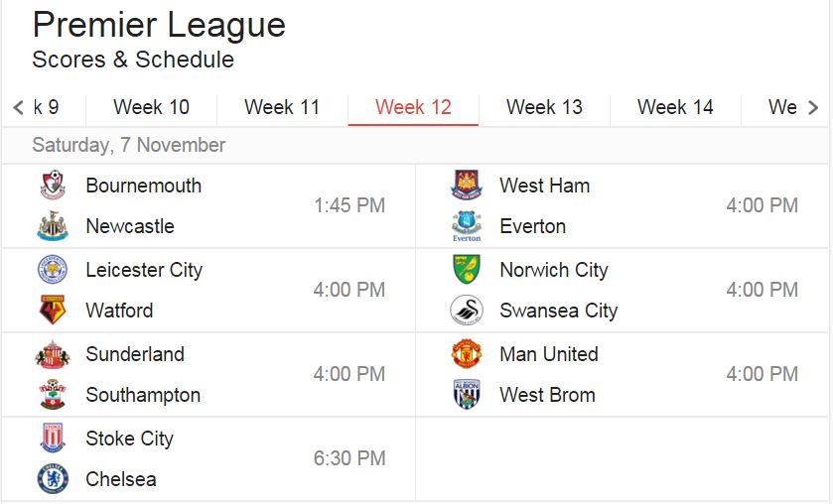This screenshot has width=833, height=504.
Task: Select the Week 11 tab
Action: (x=282, y=108)
